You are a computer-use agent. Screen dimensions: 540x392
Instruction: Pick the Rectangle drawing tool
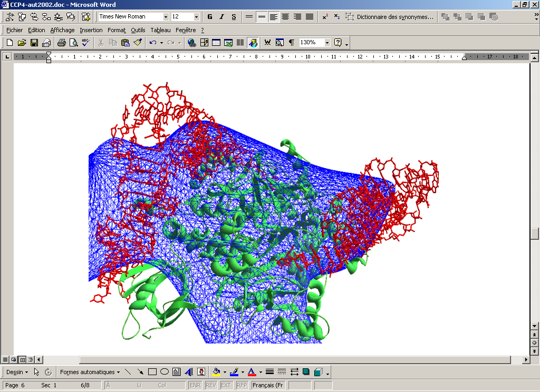[x=152, y=372]
